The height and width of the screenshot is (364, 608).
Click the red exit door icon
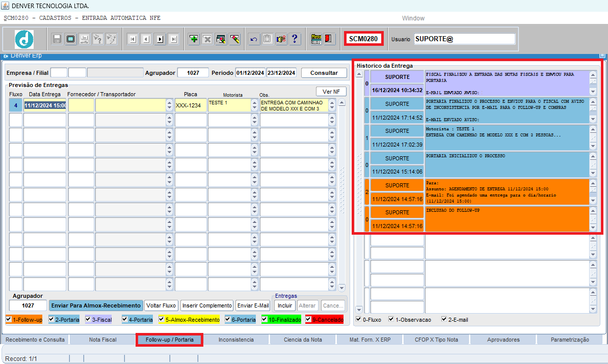click(x=330, y=39)
